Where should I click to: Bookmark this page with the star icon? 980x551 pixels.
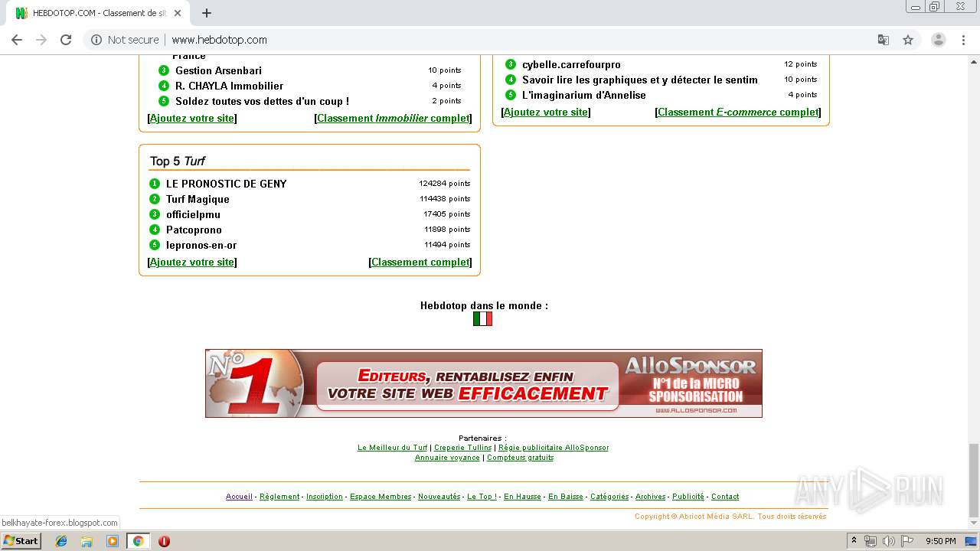pyautogui.click(x=908, y=40)
